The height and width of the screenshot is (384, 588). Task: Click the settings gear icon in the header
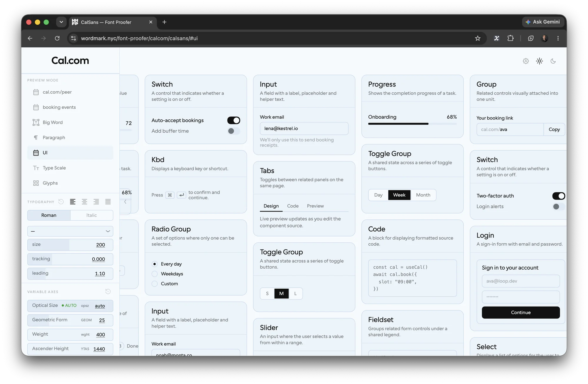pyautogui.click(x=526, y=61)
